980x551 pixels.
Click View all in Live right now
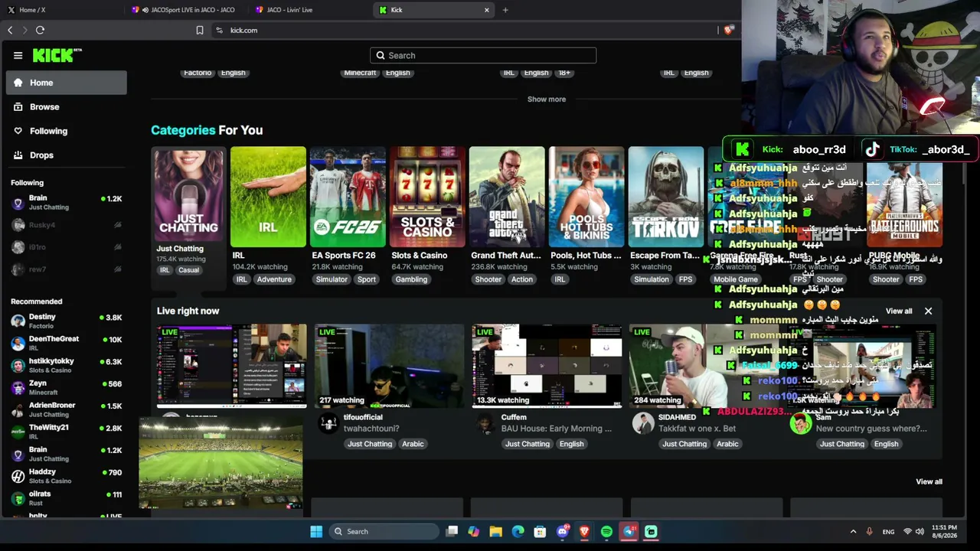point(899,311)
